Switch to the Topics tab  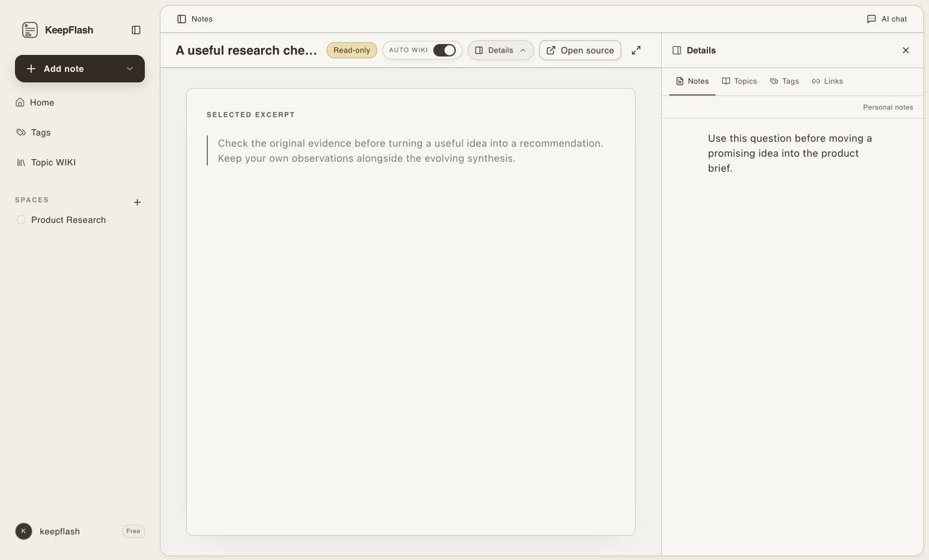tap(739, 81)
